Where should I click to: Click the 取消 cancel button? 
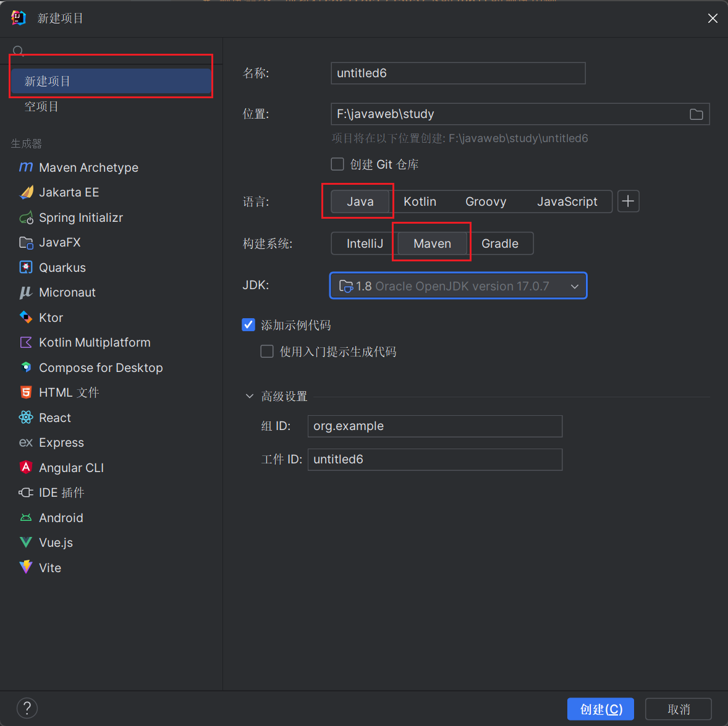(679, 709)
